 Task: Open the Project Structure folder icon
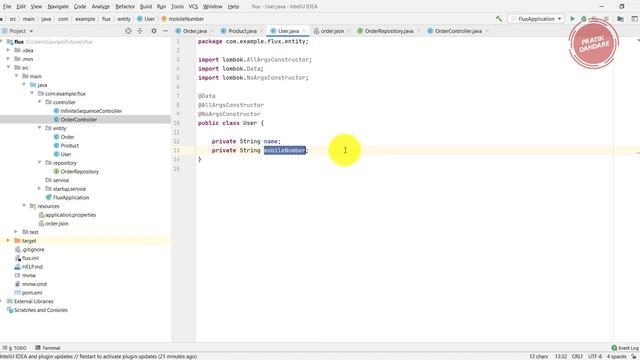[x=620, y=19]
